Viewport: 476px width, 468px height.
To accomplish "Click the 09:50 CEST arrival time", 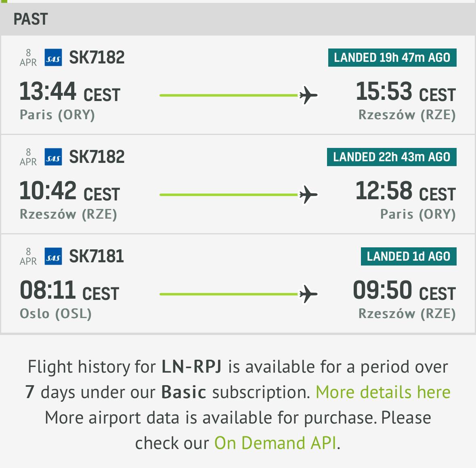I will (x=404, y=291).
